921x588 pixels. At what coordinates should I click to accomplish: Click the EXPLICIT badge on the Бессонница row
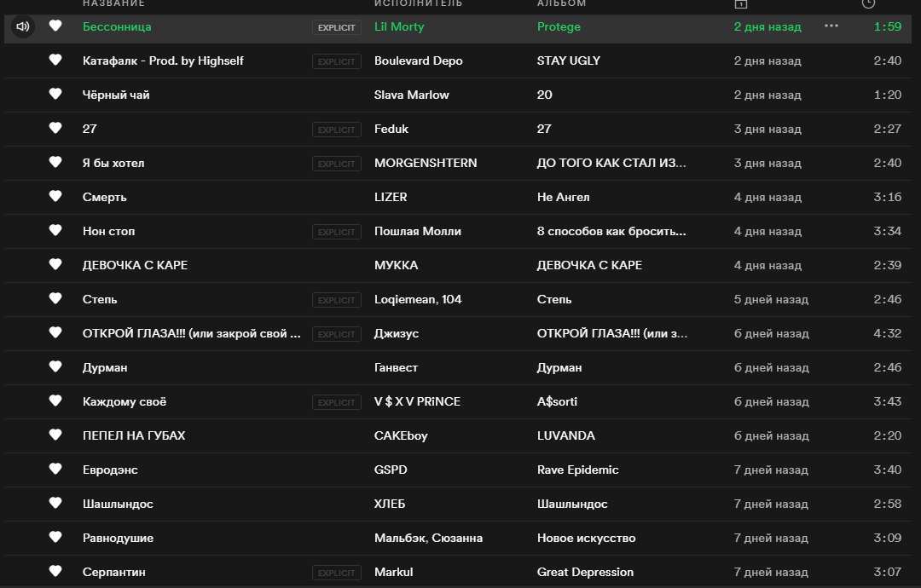[337, 27]
